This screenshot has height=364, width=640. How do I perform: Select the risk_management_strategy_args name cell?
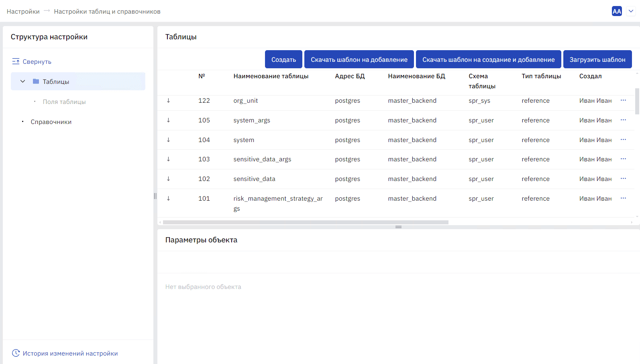(x=278, y=203)
